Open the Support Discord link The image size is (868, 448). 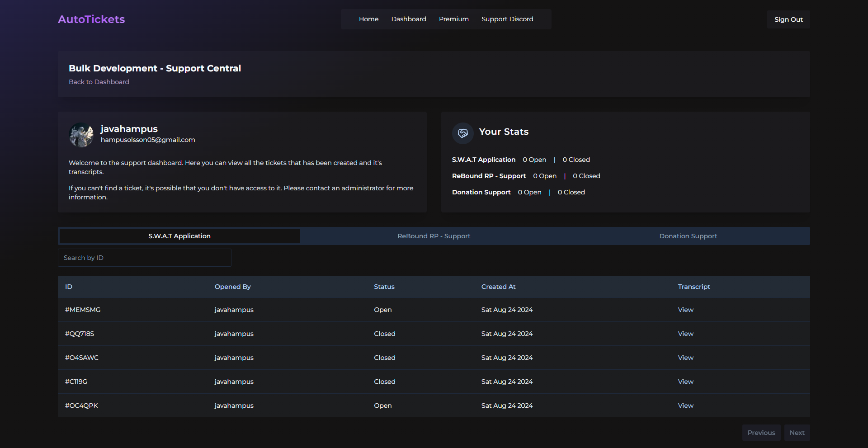point(507,19)
